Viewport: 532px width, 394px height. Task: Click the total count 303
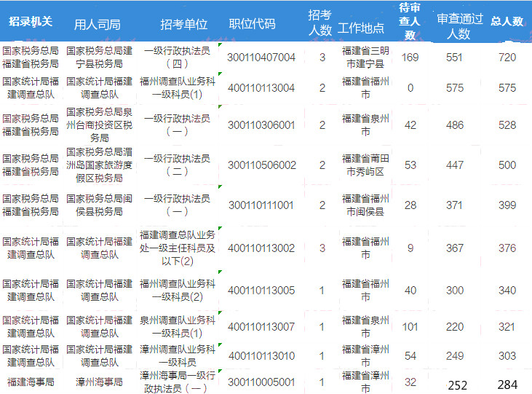(507, 356)
